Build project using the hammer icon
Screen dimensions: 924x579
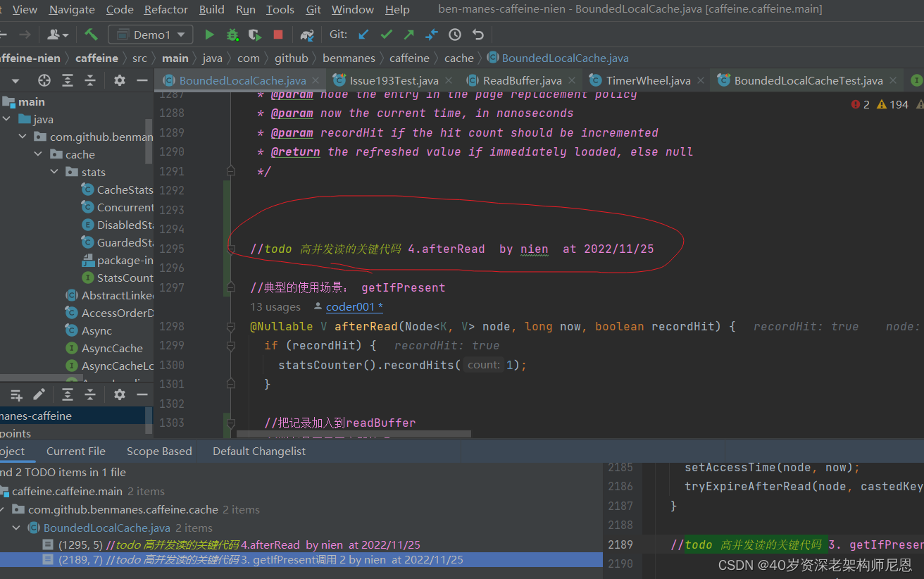pos(91,35)
